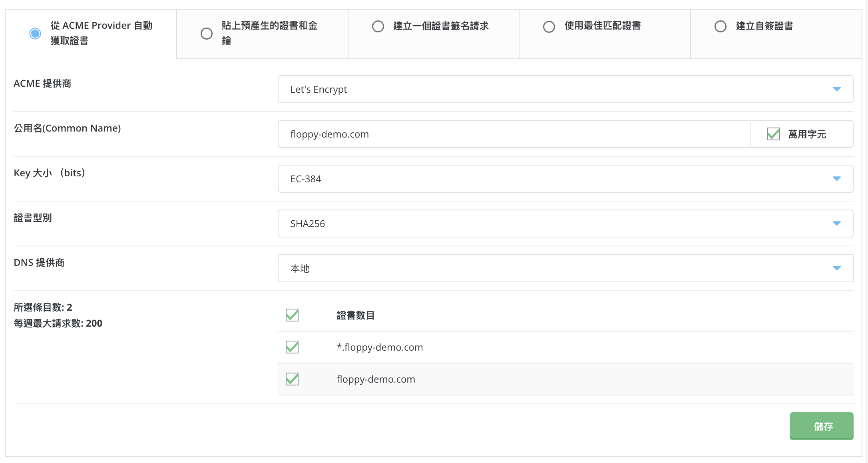Select 貼上預產生的證書和金鑰 radio option

pyautogui.click(x=206, y=33)
